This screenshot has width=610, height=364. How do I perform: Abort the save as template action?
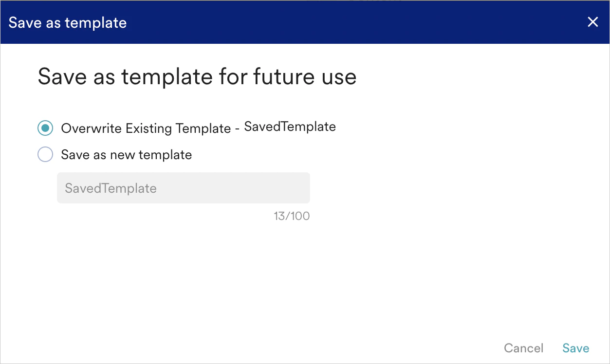pos(523,348)
